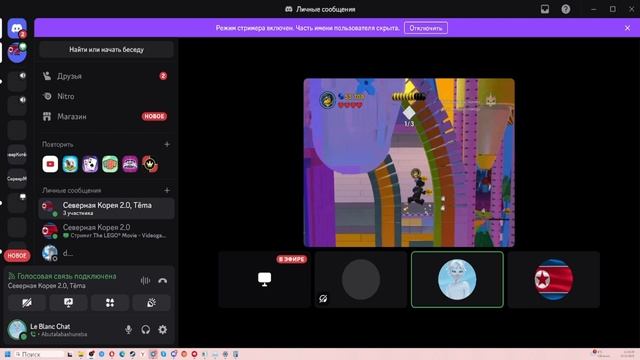
Task: Click the Найти или начать беседу search field
Action: coord(106,49)
